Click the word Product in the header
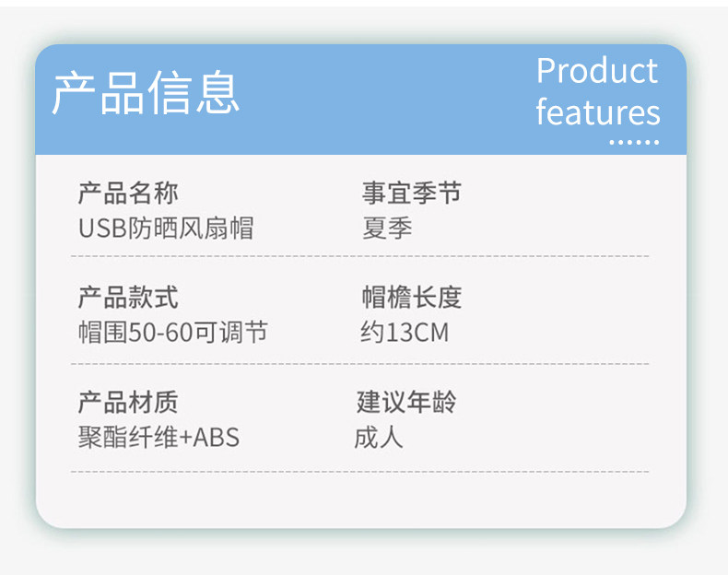 [597, 71]
